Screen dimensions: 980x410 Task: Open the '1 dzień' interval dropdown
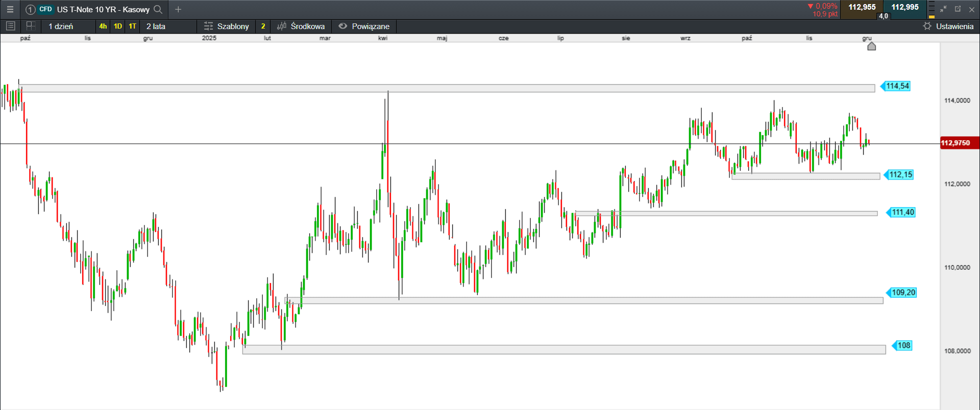tap(61, 26)
